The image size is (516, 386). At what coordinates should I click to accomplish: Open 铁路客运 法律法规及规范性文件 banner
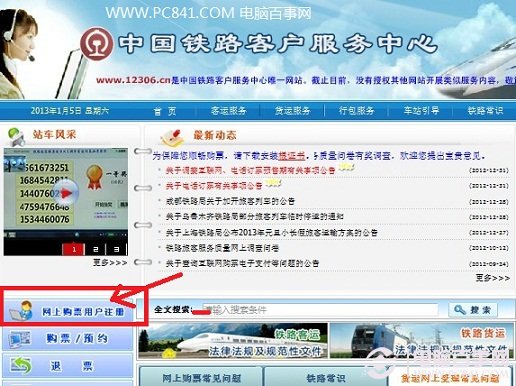233,341
